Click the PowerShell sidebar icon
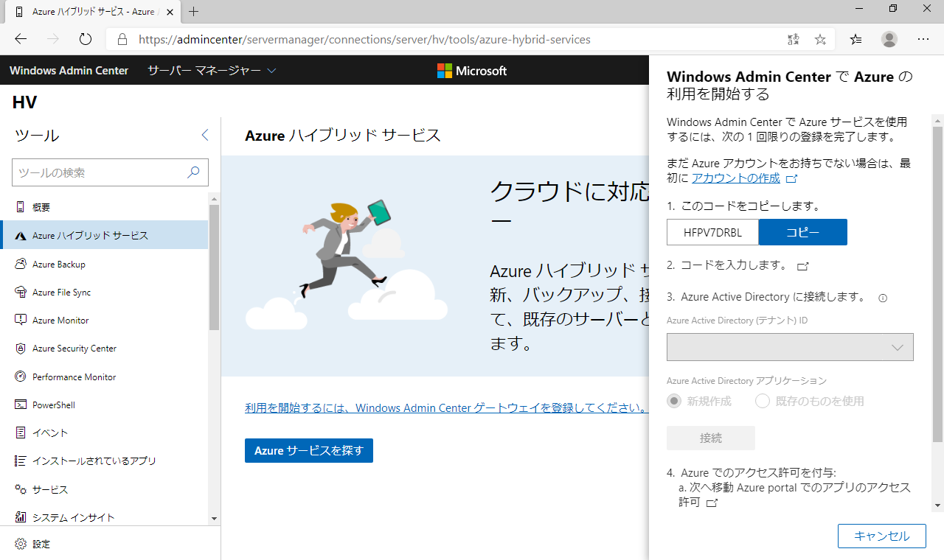 (20, 405)
